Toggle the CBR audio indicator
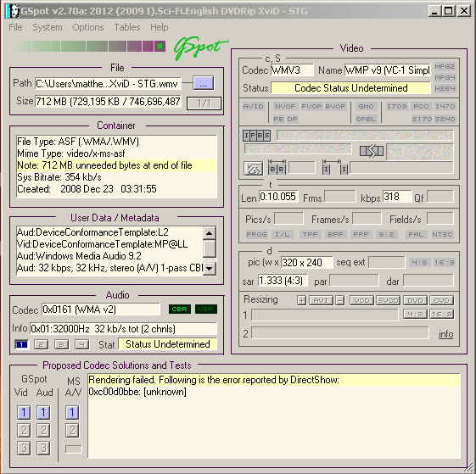The image size is (476, 474). [179, 309]
